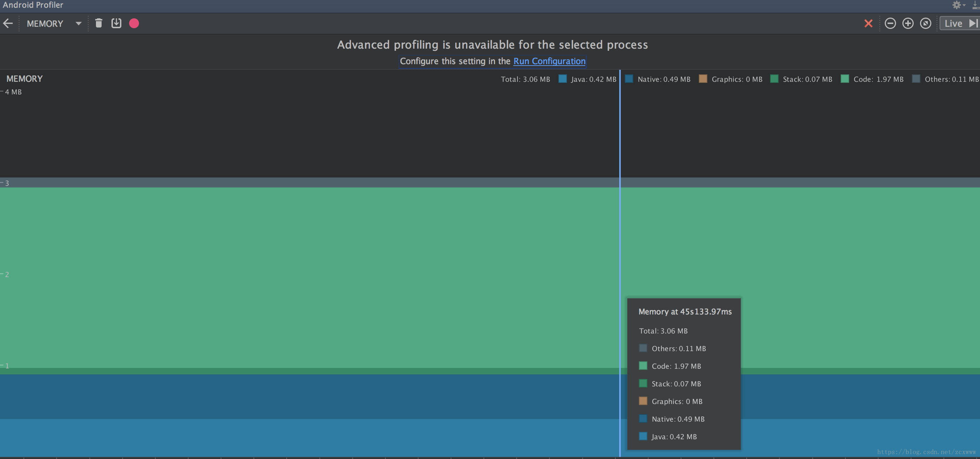Viewport: 980px width, 459px height.
Task: Expand the MEMORY profiler dropdown
Action: coord(78,24)
